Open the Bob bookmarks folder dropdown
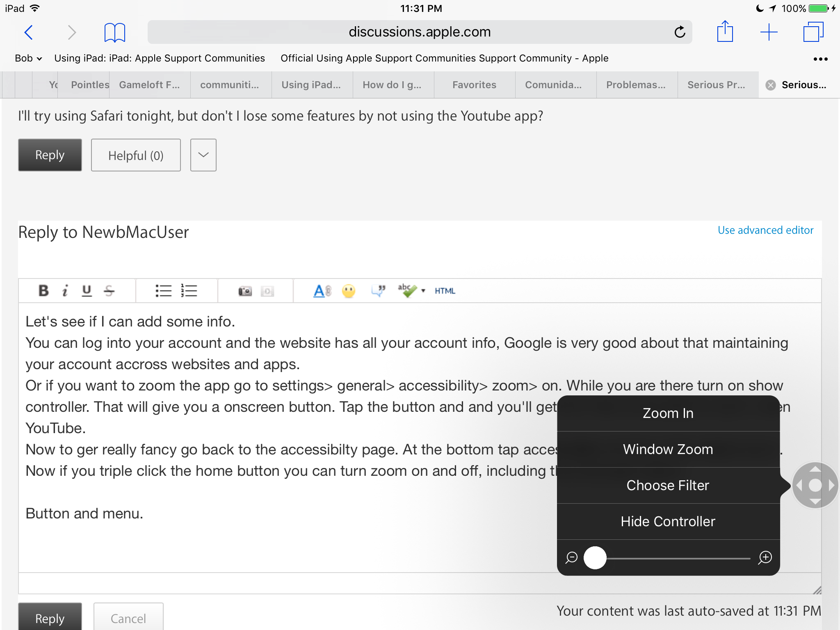The height and width of the screenshot is (630, 840). (x=29, y=58)
